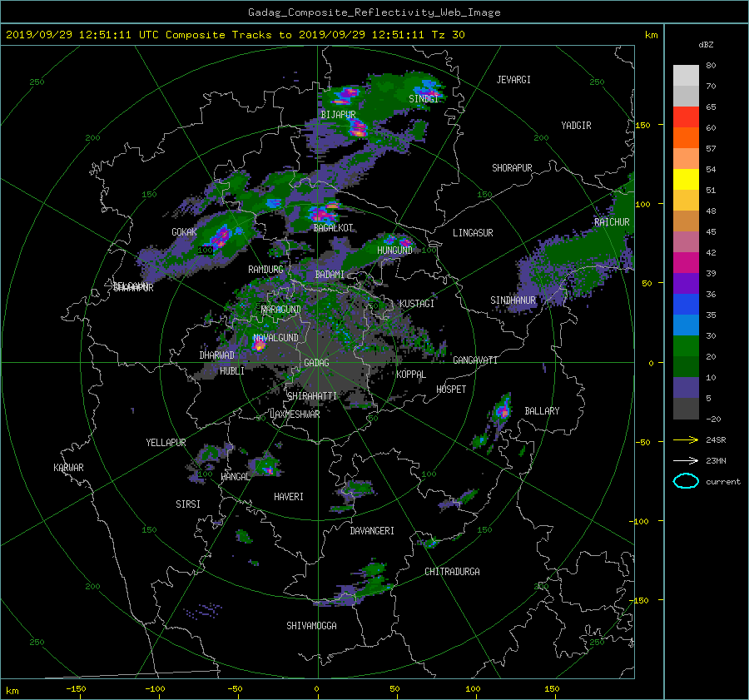Click the SHIRAHATTI city label

point(312,396)
